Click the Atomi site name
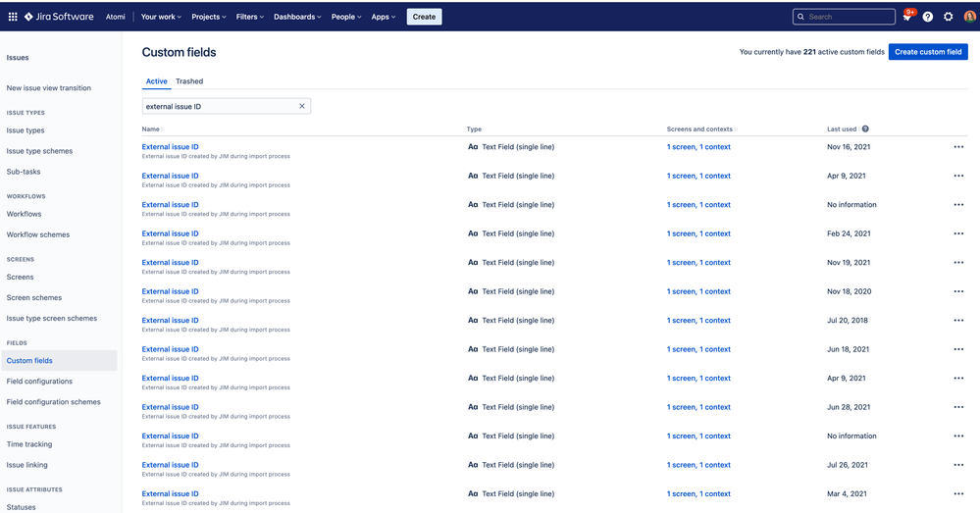The width and height of the screenshot is (980, 513). click(116, 17)
